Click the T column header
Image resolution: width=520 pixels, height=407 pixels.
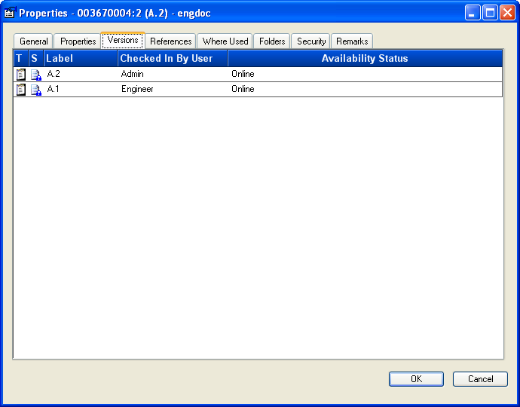click(21, 58)
